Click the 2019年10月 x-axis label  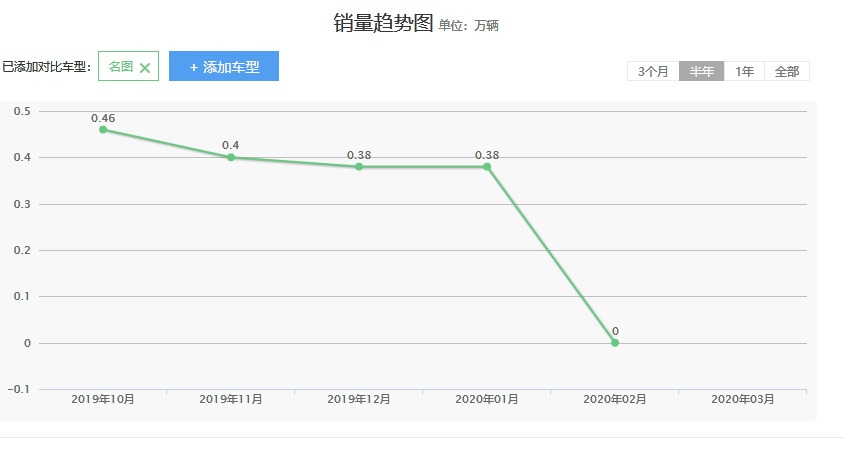(x=103, y=399)
